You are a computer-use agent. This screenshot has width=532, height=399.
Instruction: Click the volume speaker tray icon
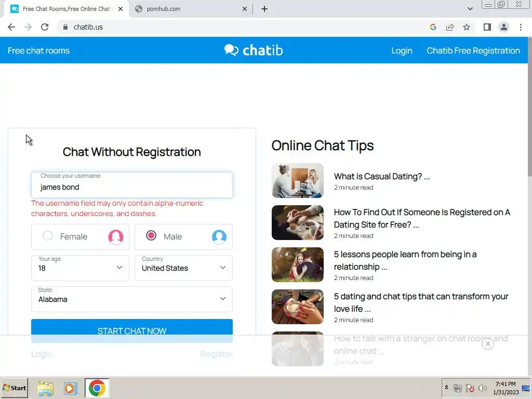(482, 388)
